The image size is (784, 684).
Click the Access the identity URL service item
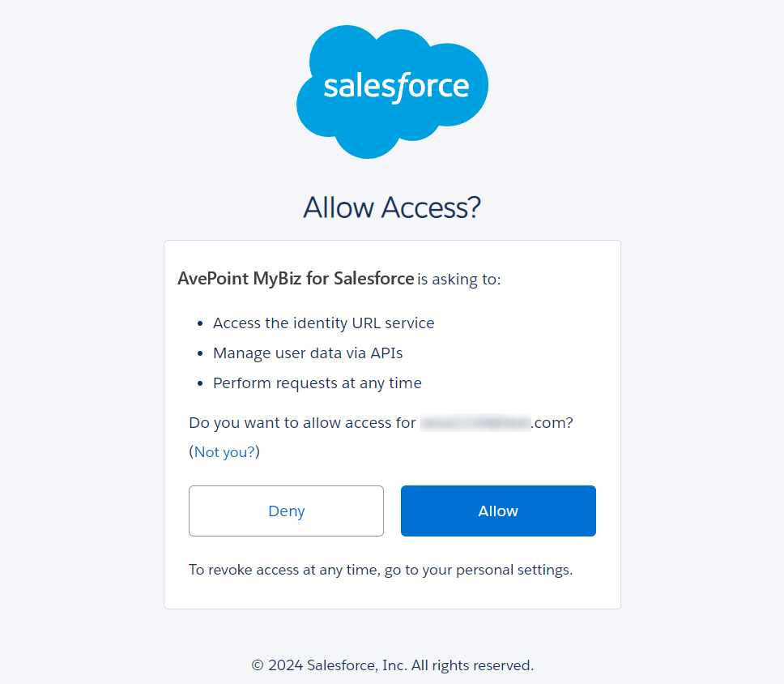pyautogui.click(x=323, y=323)
